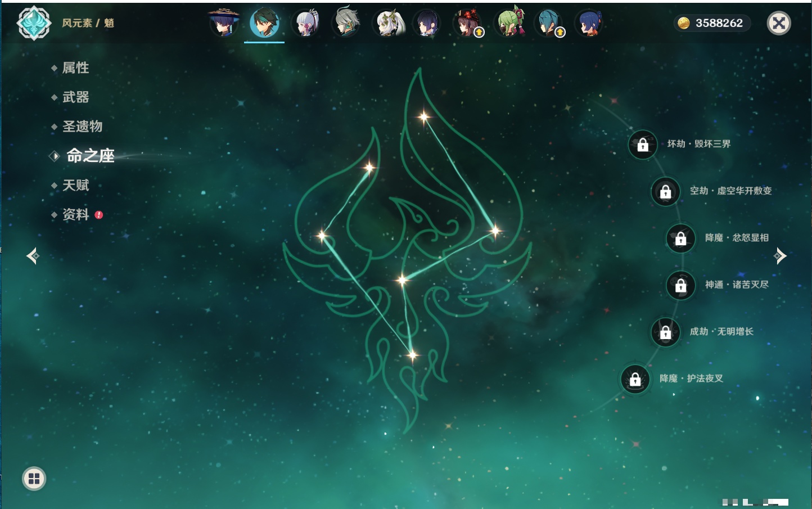Screen dimensions: 812x509
Task: Go to the previous character with the left arrow
Action: coord(33,256)
